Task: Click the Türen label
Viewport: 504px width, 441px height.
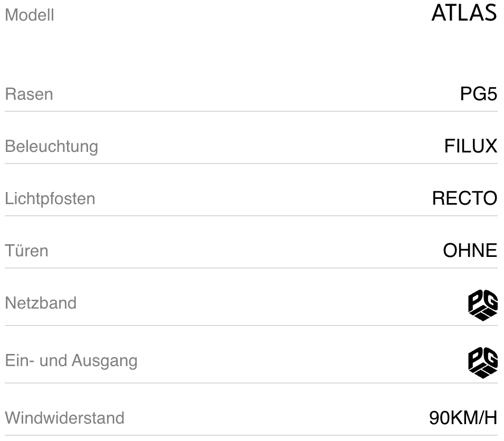Action: (26, 251)
